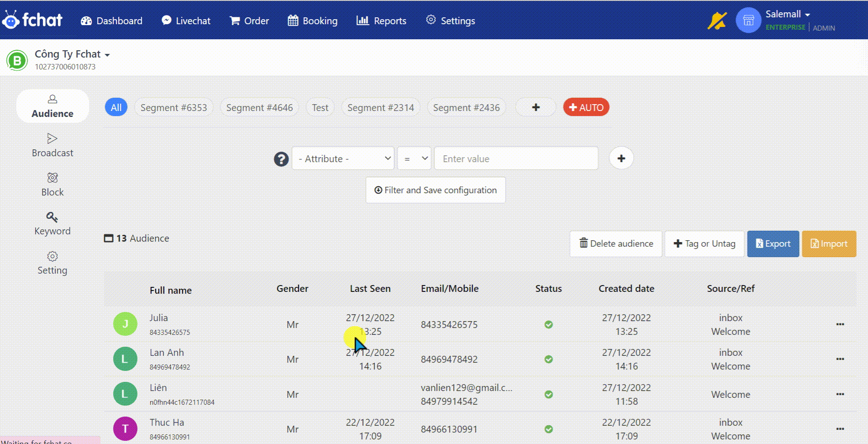868x444 pixels.
Task: Select Segment #6353 tab
Action: pyautogui.click(x=174, y=107)
